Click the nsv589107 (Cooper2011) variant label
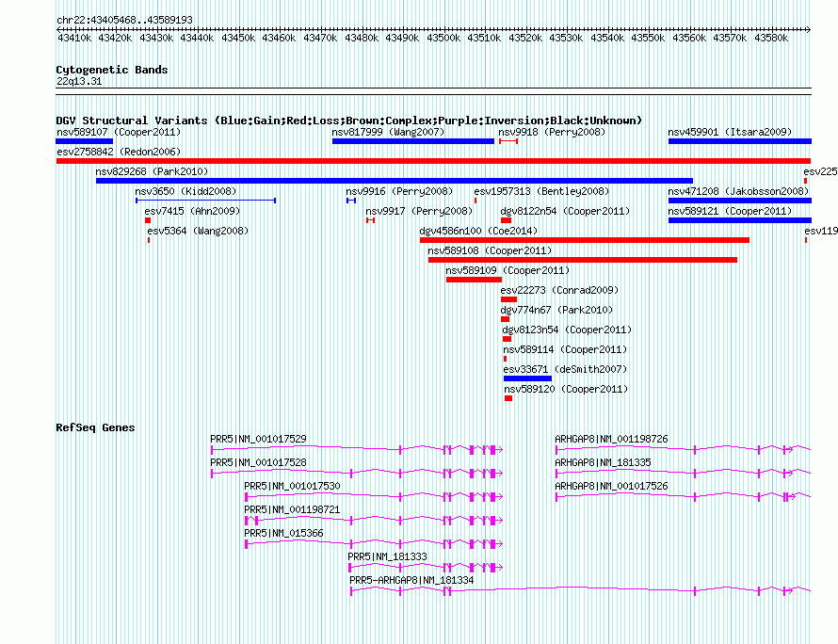Image resolution: width=838 pixels, height=644 pixels. pyautogui.click(x=119, y=132)
